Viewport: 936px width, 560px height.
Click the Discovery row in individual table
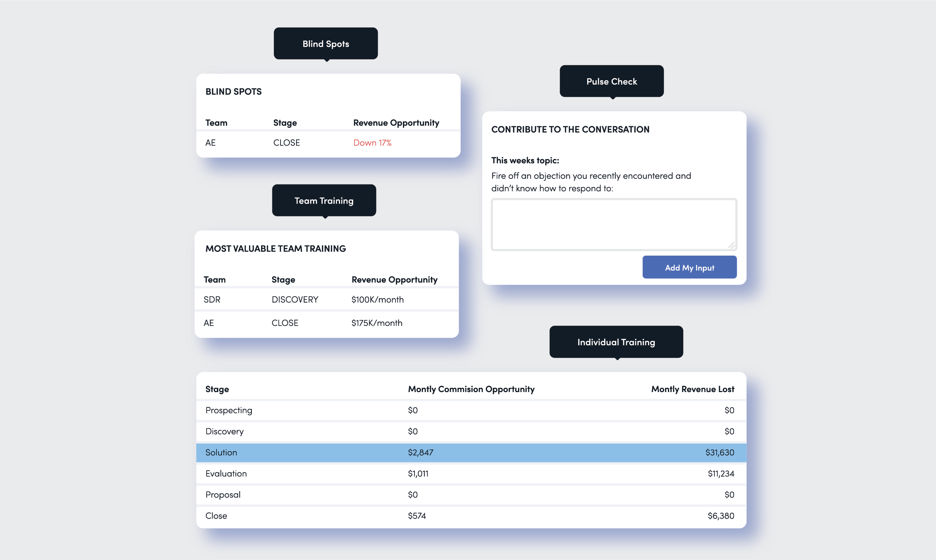[x=471, y=431]
